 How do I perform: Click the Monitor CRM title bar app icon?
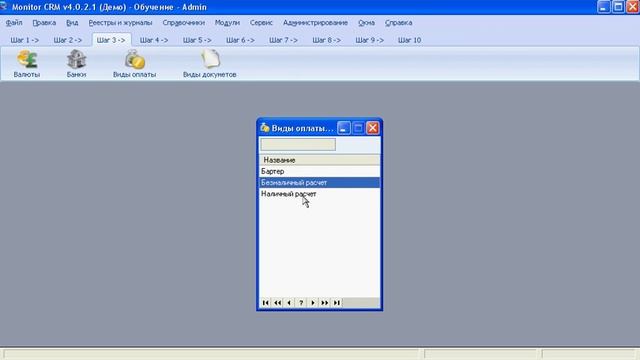4,6
